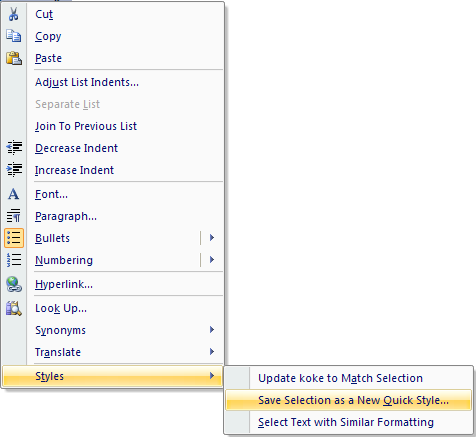Viewport: 476px width, 437px height.
Task: Click the Decrease Indent icon
Action: pos(14,148)
